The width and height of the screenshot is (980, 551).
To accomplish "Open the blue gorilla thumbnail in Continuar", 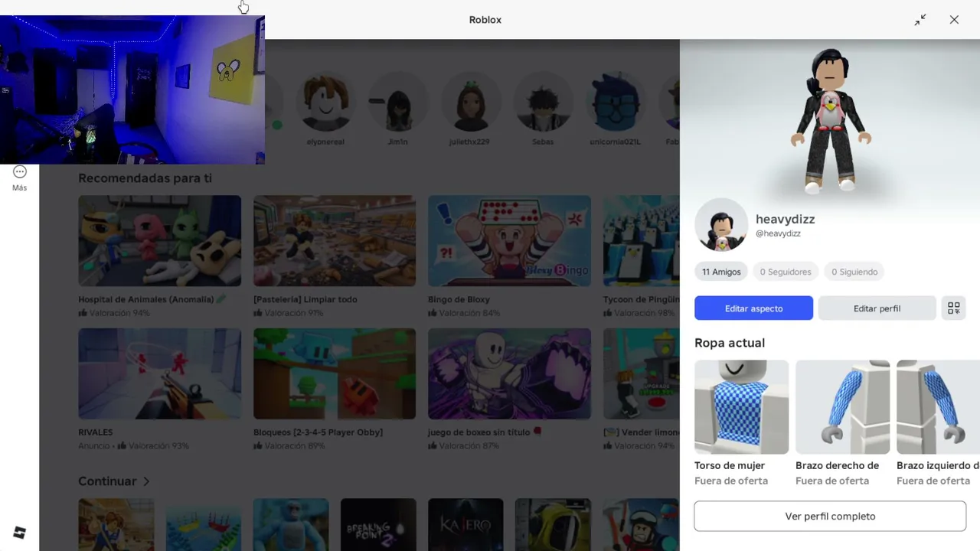I will click(291, 525).
